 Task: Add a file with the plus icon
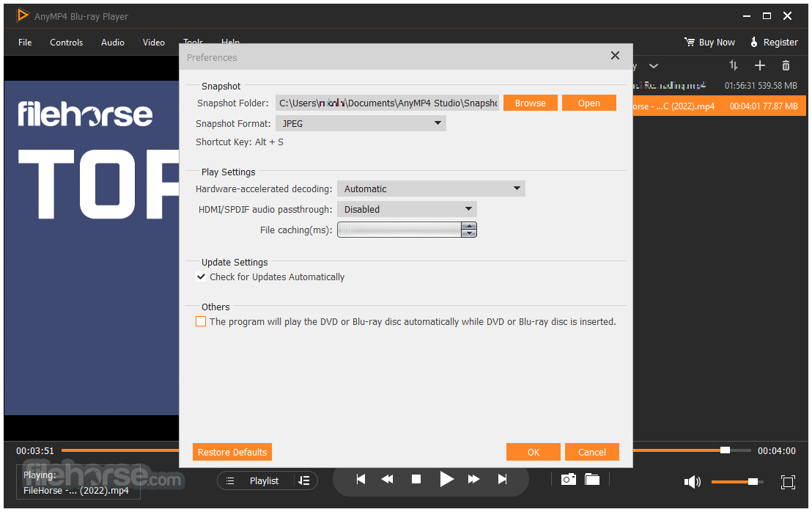pos(760,65)
